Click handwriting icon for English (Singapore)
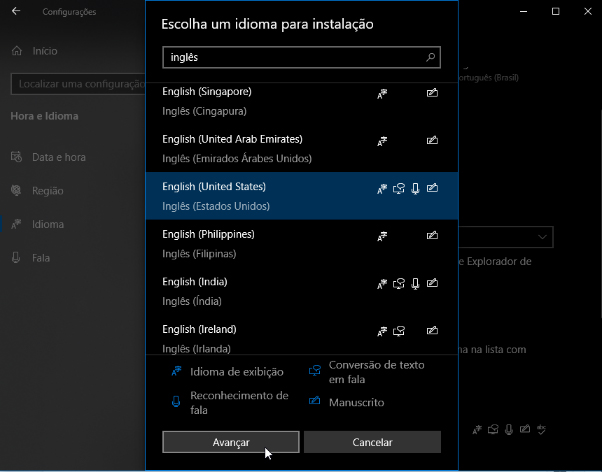 click(x=432, y=93)
